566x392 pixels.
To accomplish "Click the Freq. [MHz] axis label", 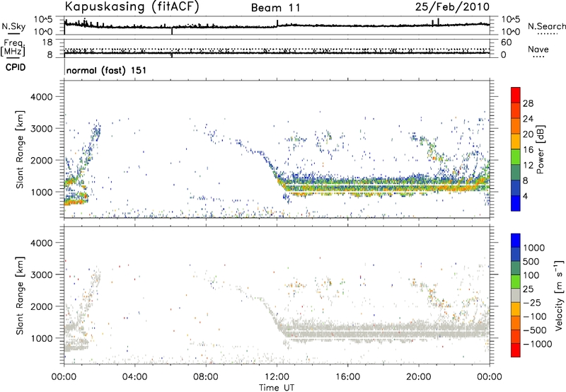I will (13, 48).
